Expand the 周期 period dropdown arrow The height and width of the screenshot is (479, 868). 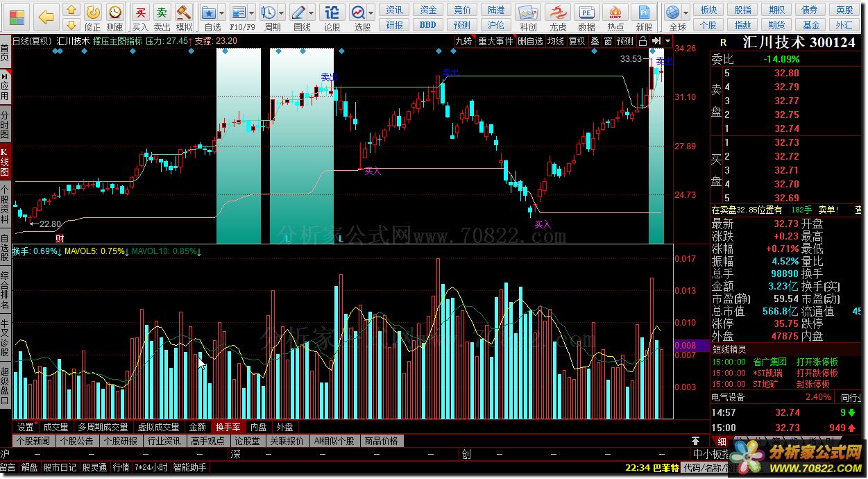pyautogui.click(x=282, y=13)
